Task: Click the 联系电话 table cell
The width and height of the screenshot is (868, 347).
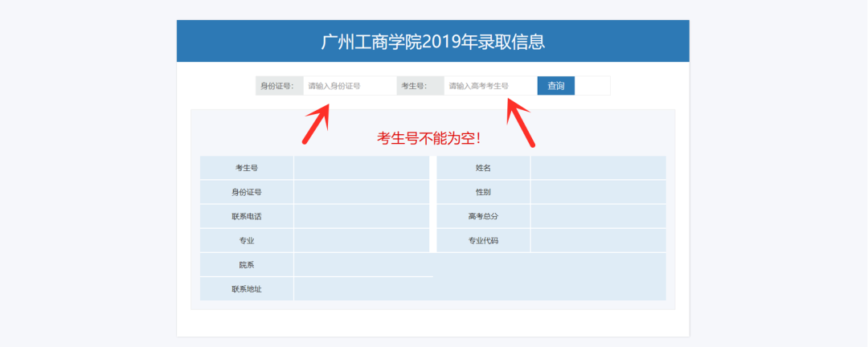Action: pyautogui.click(x=247, y=216)
